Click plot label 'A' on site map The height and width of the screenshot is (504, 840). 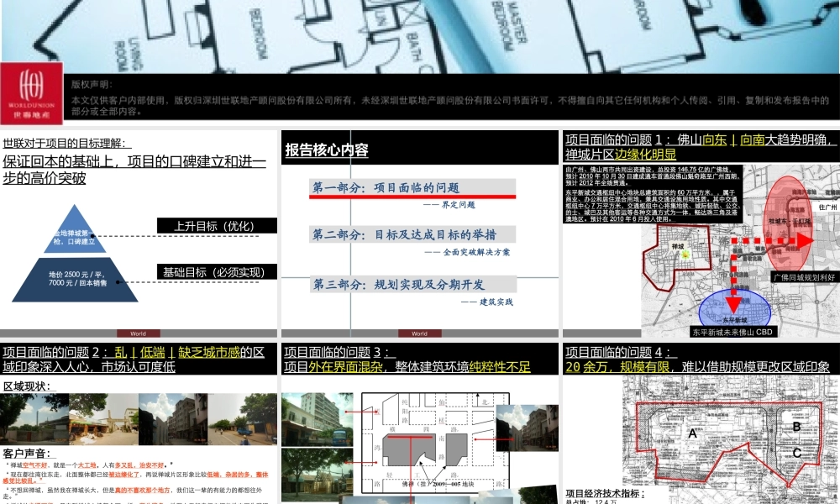click(x=692, y=433)
